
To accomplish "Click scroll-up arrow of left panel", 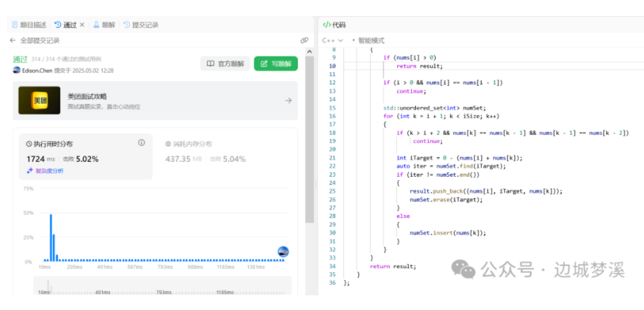I will [x=310, y=51].
